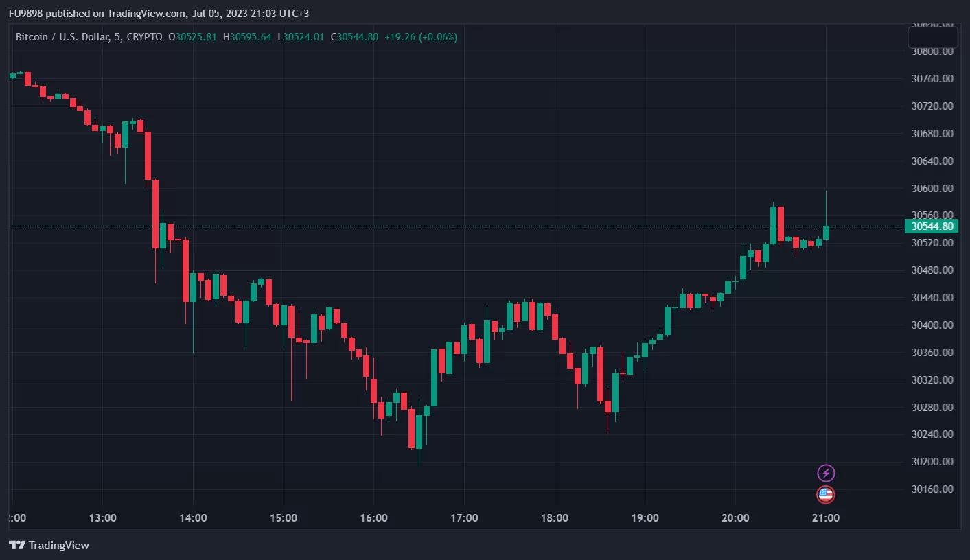Click the green 30544.80 current price label
The width and height of the screenshot is (970, 560).
click(932, 226)
